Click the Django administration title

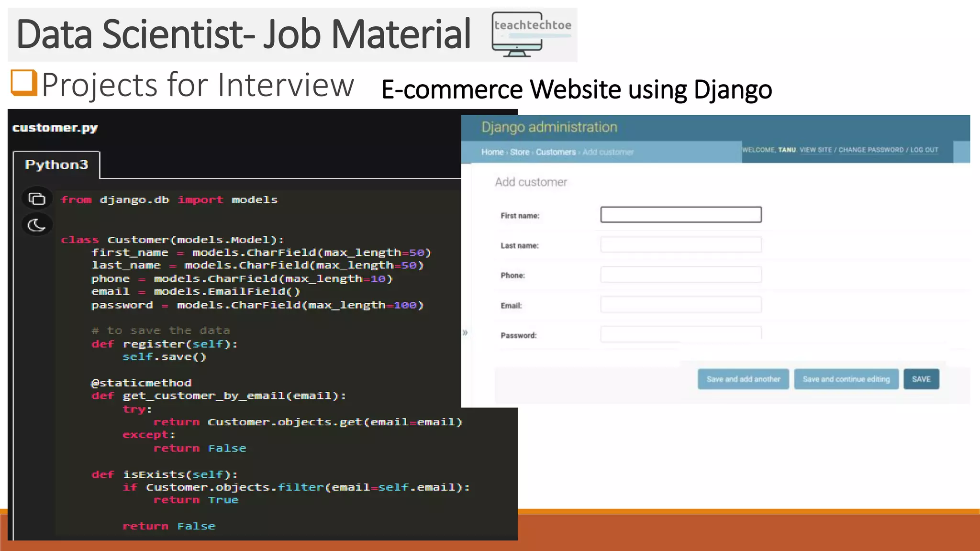[x=549, y=127]
